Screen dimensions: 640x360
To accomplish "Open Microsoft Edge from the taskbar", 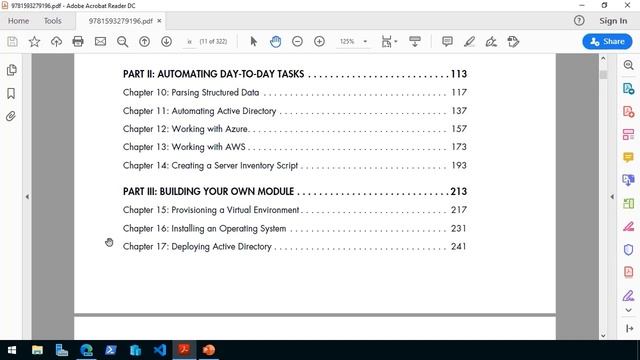I will point(86,350).
